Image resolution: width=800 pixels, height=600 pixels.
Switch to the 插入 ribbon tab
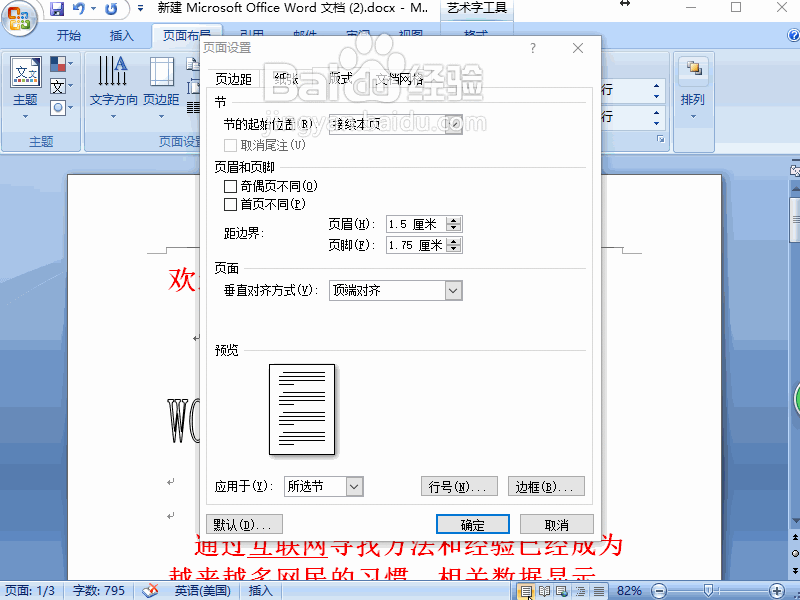pos(121,35)
